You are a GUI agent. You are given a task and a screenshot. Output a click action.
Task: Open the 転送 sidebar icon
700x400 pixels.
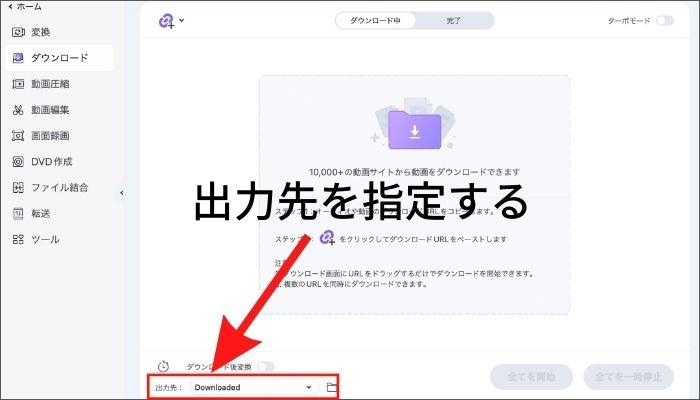pyautogui.click(x=18, y=213)
